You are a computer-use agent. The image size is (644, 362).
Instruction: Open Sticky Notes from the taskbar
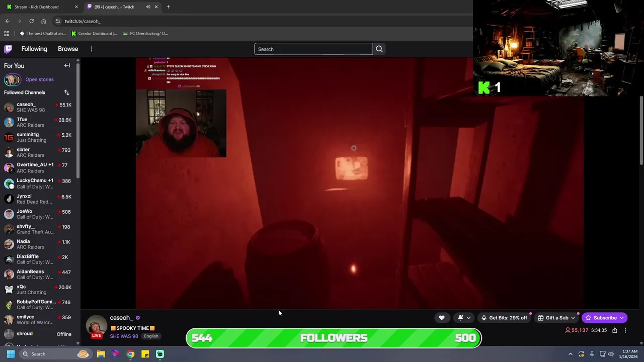point(145,354)
